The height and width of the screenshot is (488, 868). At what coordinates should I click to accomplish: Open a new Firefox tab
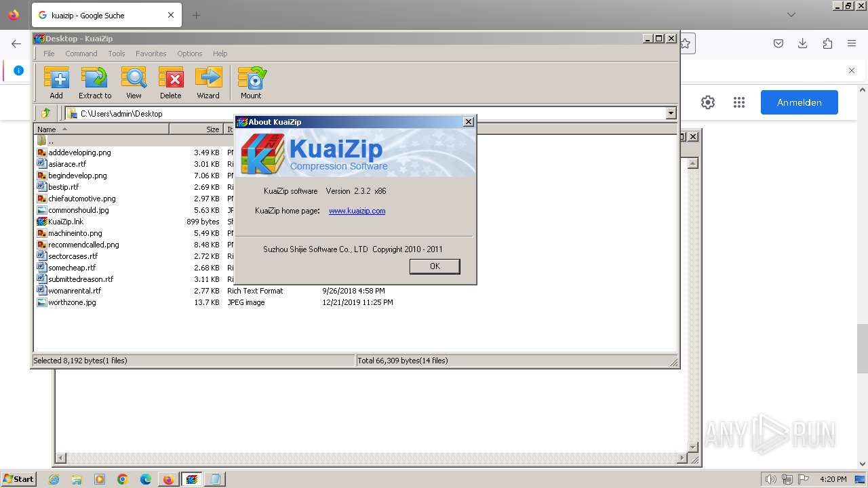coord(196,15)
